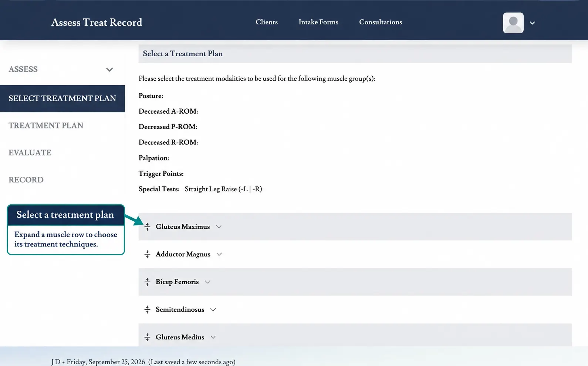588x366 pixels.
Task: Open the Consultations page
Action: [381, 22]
